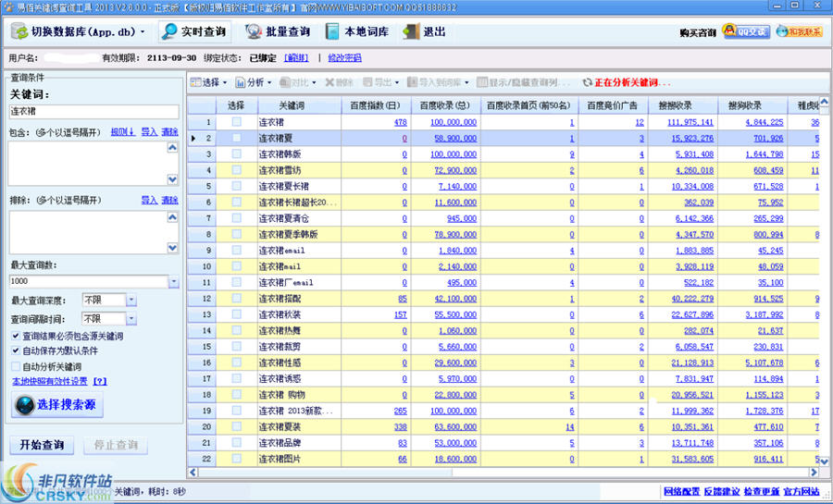
Task: Check the box for 连衣裙雪纺
Action: tap(236, 170)
